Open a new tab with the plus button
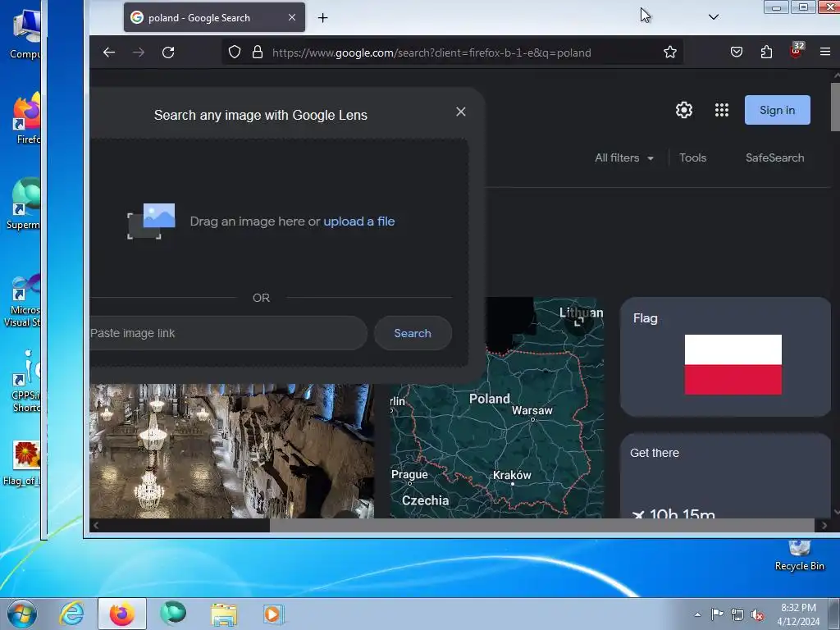 [x=322, y=18]
